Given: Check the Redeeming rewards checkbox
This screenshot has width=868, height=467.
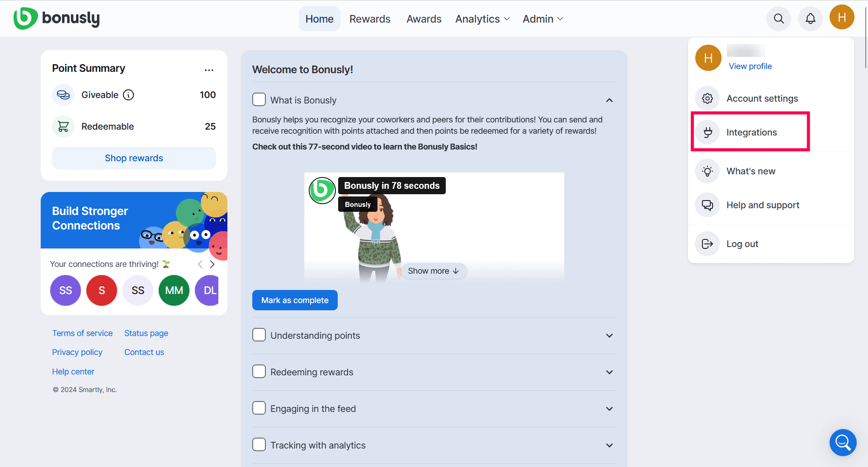Looking at the screenshot, I should (x=259, y=371).
